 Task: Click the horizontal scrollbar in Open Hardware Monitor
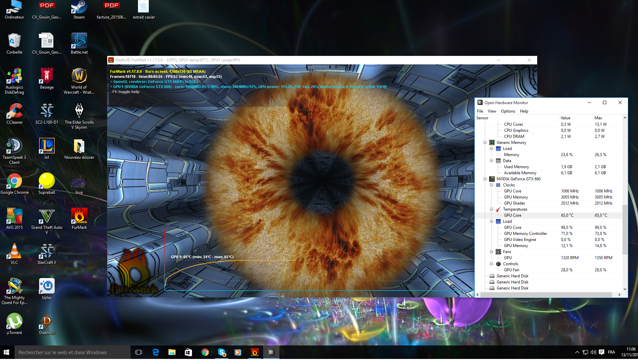(x=546, y=295)
